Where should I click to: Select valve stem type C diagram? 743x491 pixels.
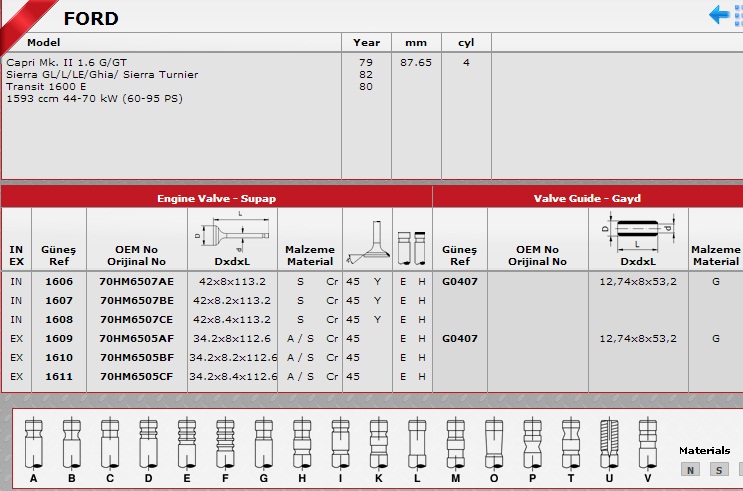click(110, 444)
